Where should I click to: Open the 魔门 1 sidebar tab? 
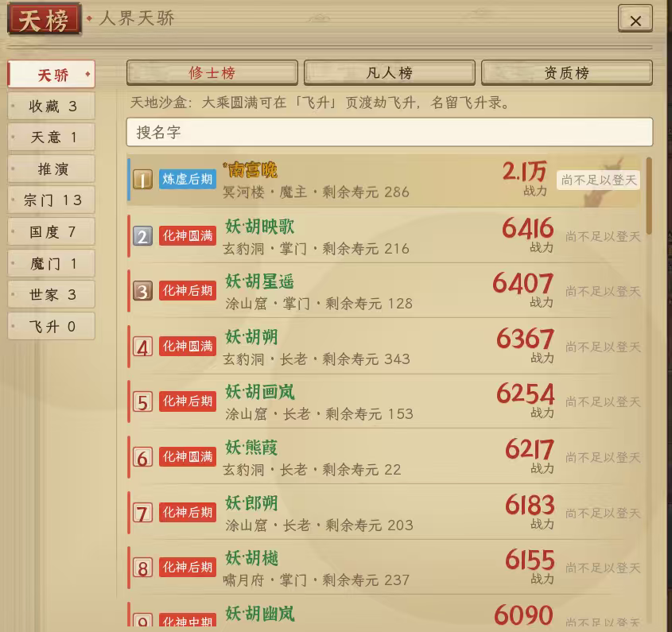click(52, 263)
